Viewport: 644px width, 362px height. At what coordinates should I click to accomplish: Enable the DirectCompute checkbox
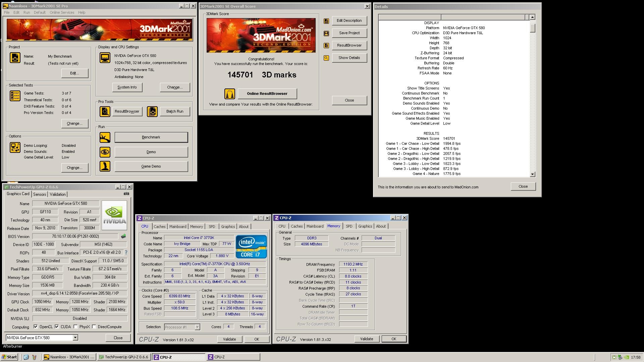[x=94, y=327]
